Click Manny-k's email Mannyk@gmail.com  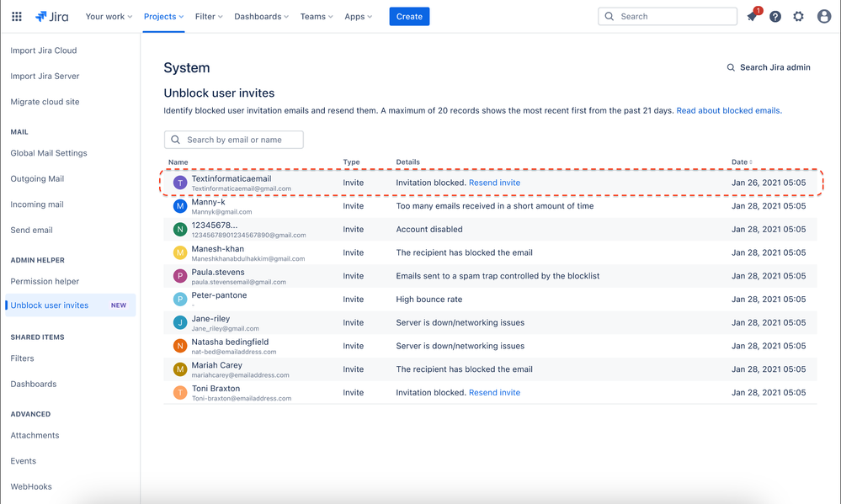(221, 212)
